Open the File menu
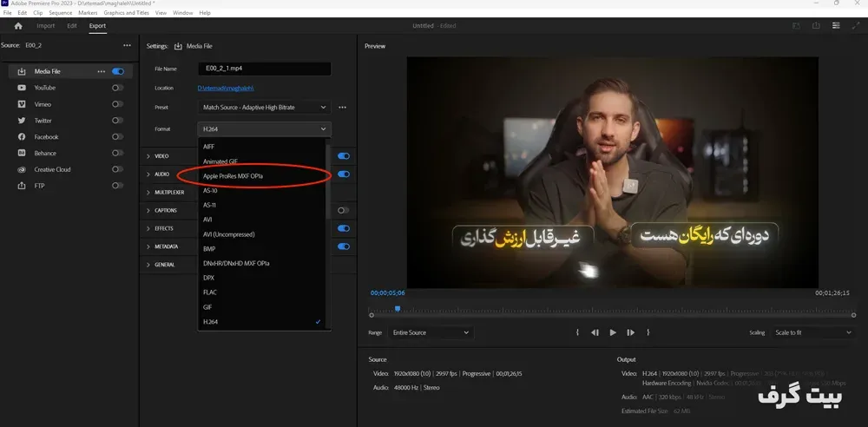This screenshot has height=427, width=868. pyautogui.click(x=7, y=13)
